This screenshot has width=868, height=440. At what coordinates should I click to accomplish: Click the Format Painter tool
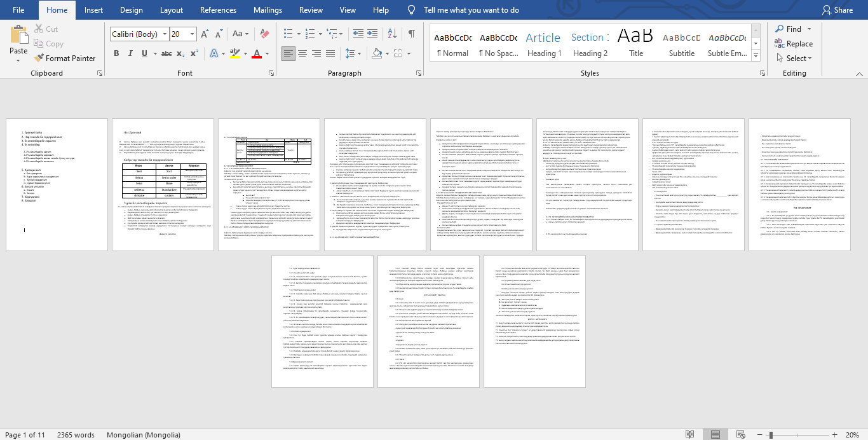pos(65,58)
